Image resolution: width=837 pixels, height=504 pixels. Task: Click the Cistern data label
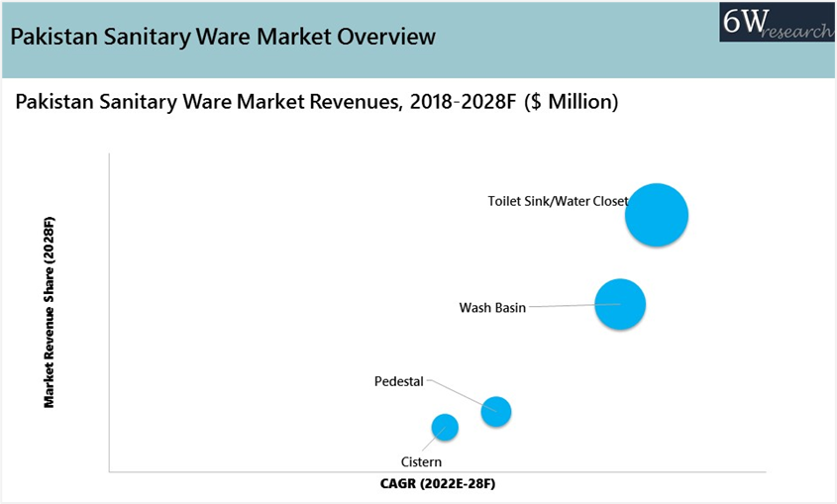[x=421, y=462]
